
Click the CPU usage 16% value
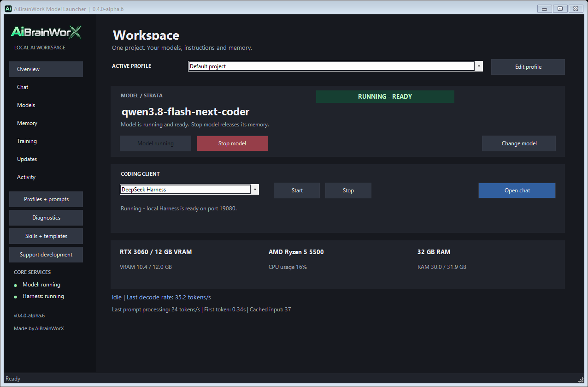pyautogui.click(x=288, y=267)
